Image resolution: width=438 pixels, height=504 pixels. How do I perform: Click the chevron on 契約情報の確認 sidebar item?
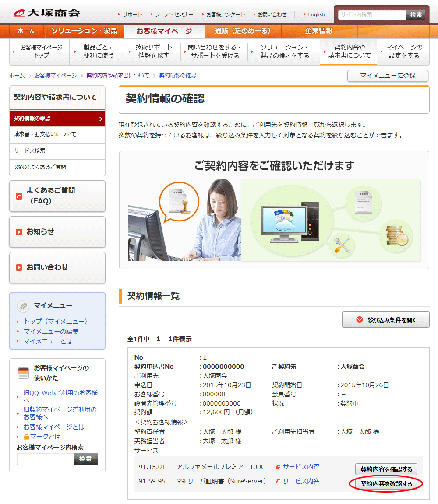pyautogui.click(x=101, y=119)
